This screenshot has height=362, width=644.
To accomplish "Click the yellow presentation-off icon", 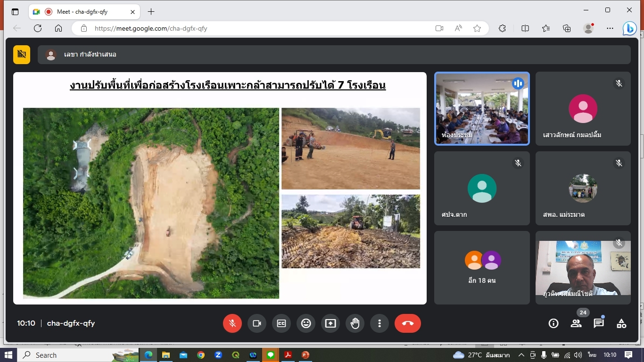I will [22, 55].
